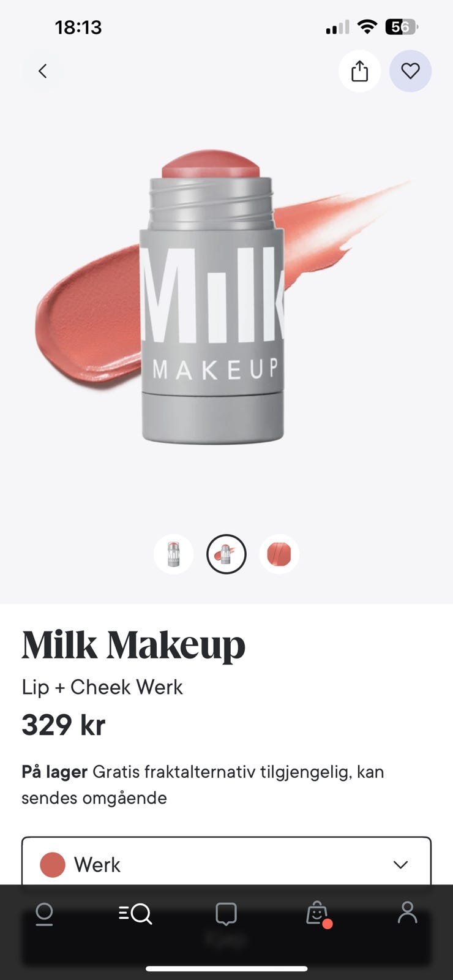Open the shopping bag icon
This screenshot has width=453, height=980.
click(x=318, y=914)
